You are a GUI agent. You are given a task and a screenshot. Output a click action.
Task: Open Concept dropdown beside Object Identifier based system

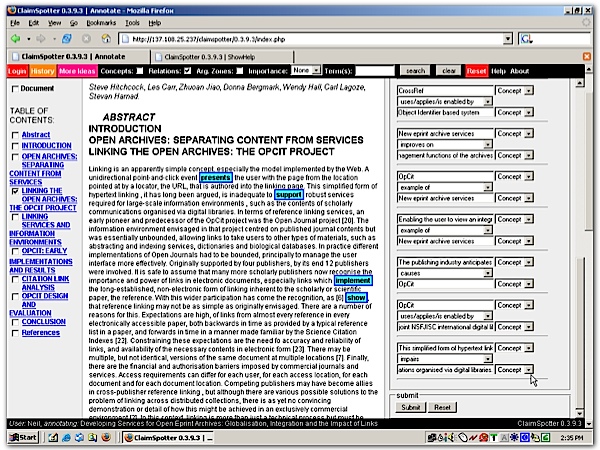(515, 112)
